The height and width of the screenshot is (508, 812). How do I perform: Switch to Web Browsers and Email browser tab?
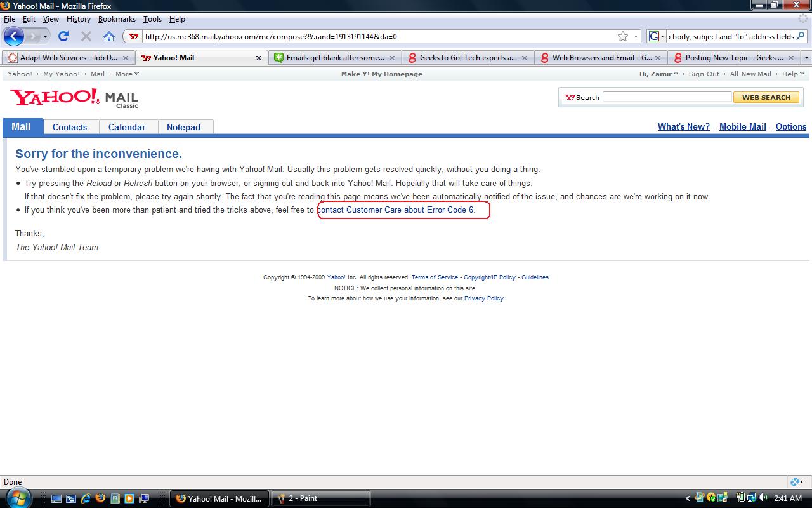[600, 58]
